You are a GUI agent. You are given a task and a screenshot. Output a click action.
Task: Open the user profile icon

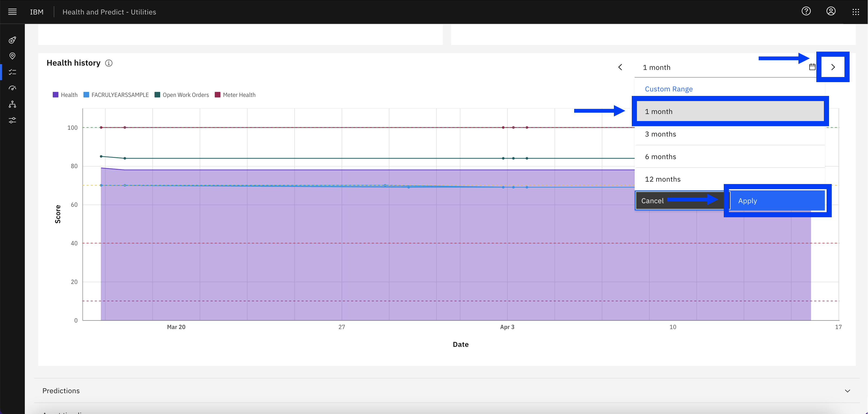tap(831, 11)
